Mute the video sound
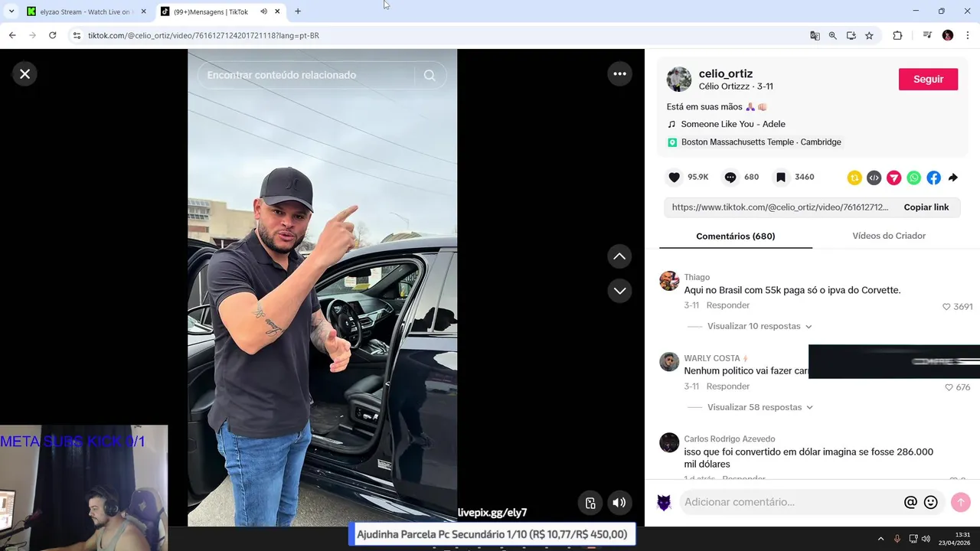Screen dimensions: 980x551 (619, 503)
